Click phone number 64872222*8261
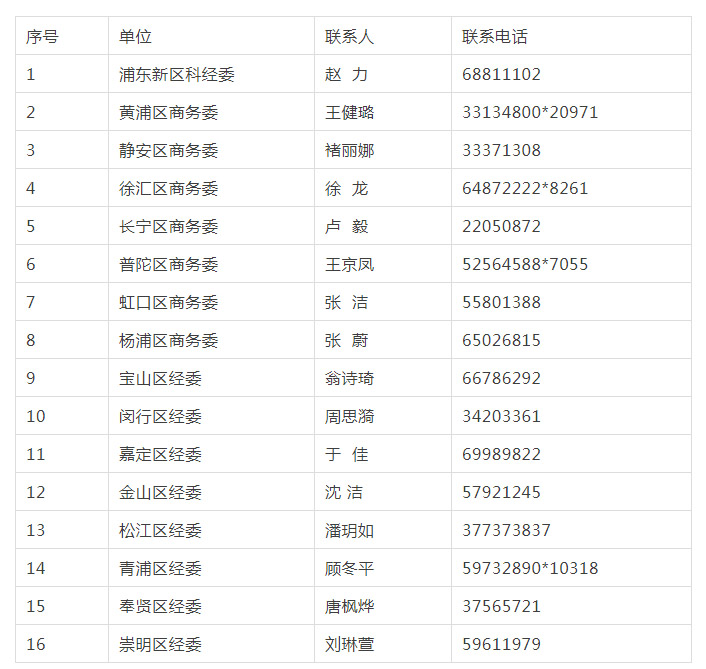 point(525,189)
